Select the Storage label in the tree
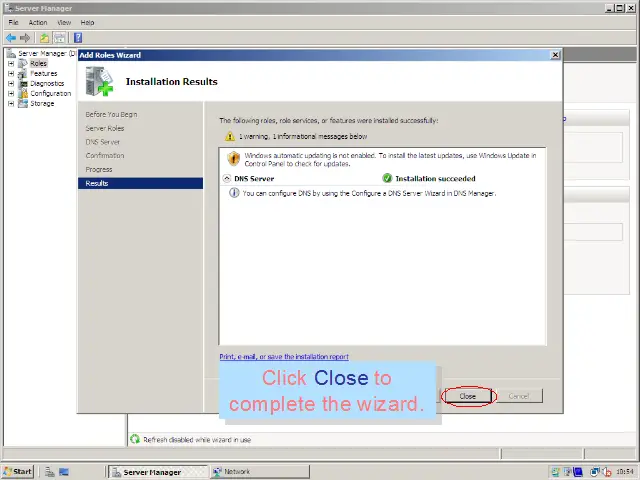The image size is (640, 480). point(42,104)
